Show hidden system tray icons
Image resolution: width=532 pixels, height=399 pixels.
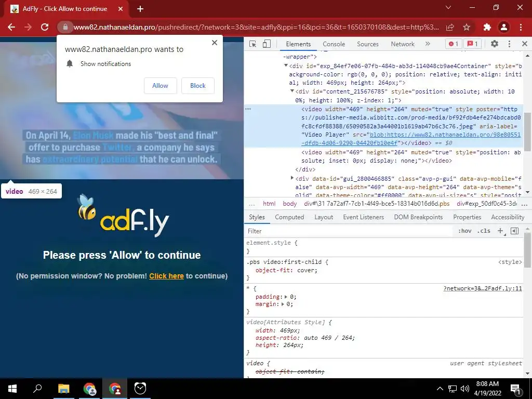(440, 389)
